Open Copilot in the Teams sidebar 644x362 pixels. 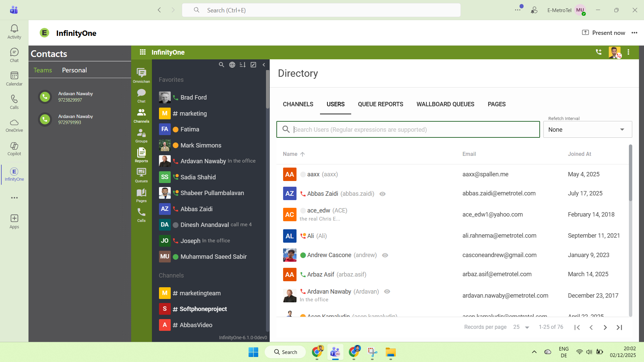pos(14,149)
